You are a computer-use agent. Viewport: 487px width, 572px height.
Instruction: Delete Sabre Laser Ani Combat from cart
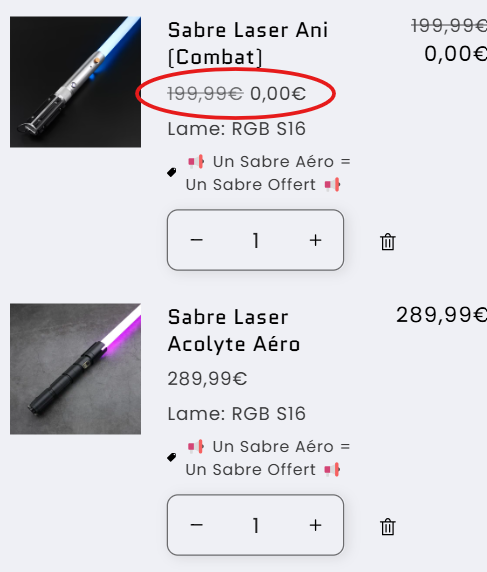tap(388, 242)
